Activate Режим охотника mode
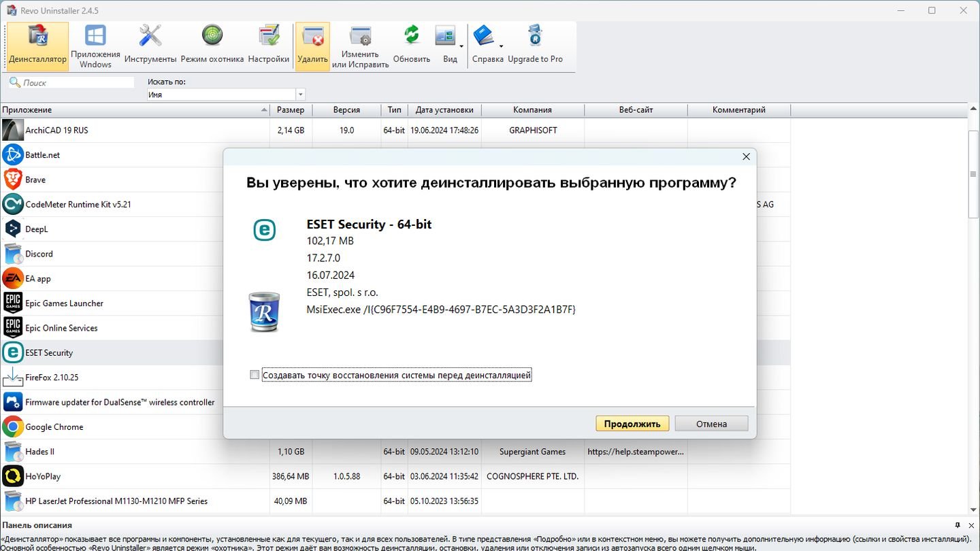This screenshot has width=980, height=551. [212, 46]
